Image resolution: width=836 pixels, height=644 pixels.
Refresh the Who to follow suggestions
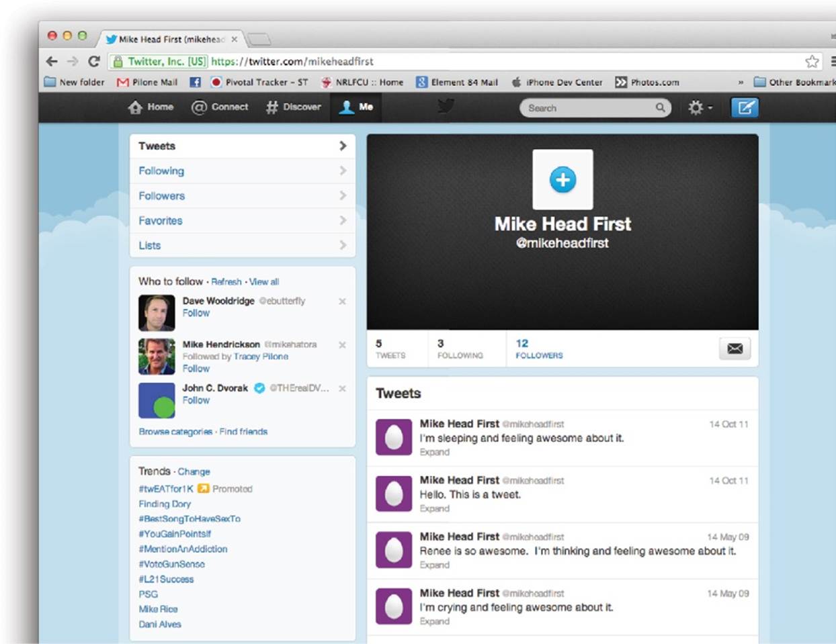click(x=226, y=282)
